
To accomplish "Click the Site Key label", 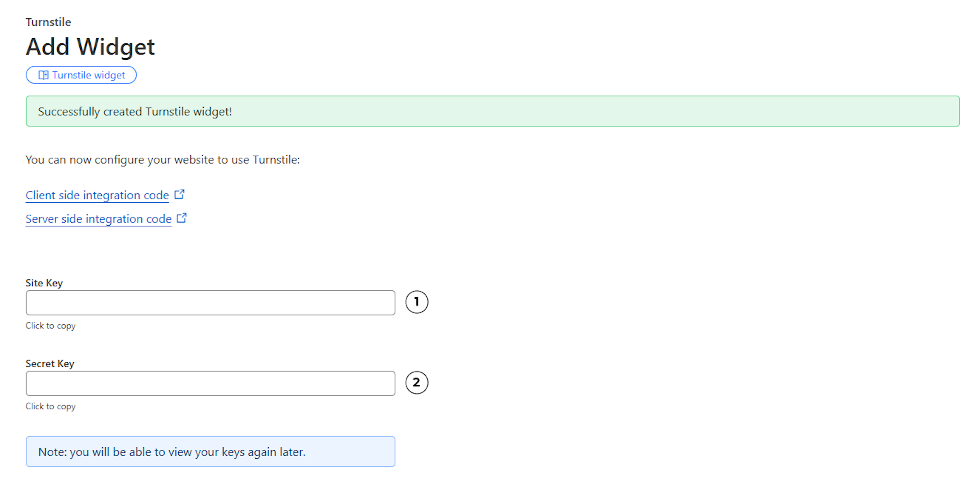I will pos(44,283).
